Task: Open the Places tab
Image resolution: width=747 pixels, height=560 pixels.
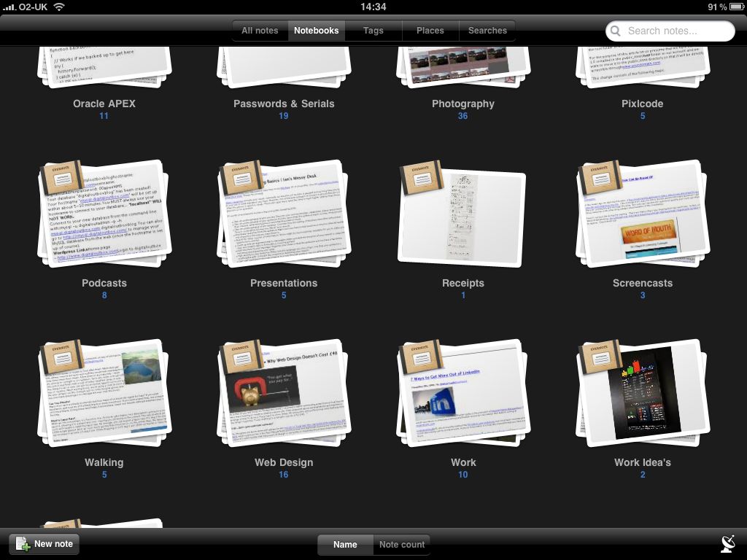Action: click(x=430, y=31)
